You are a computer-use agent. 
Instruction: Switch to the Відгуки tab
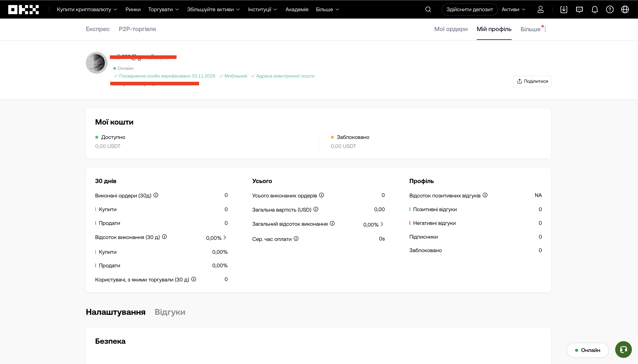pyautogui.click(x=170, y=312)
